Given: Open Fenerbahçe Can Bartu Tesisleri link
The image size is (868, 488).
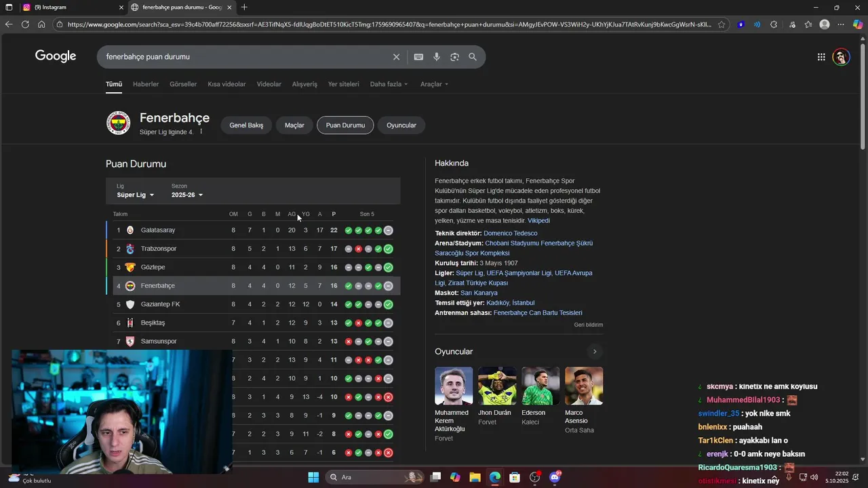Looking at the screenshot, I should coord(538,312).
